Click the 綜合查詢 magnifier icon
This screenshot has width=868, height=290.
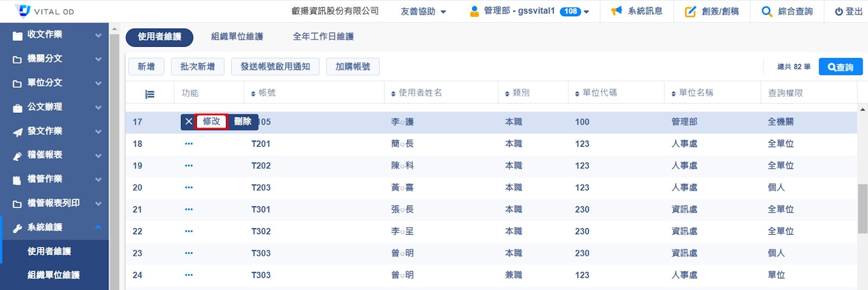click(767, 11)
